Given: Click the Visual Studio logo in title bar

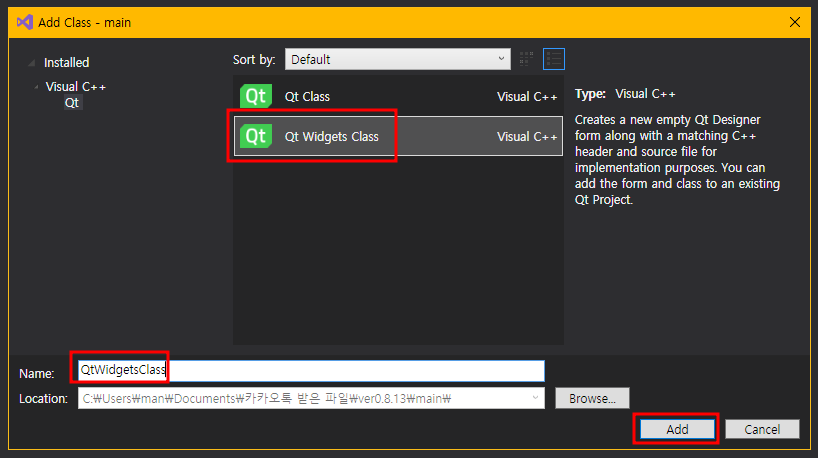Looking at the screenshot, I should [x=25, y=22].
